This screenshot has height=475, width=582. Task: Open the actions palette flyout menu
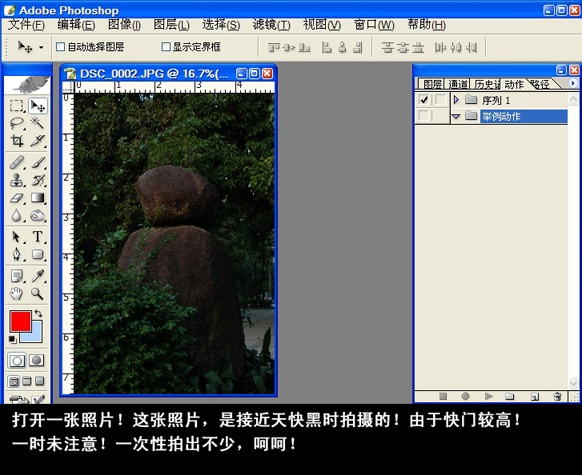click(572, 83)
